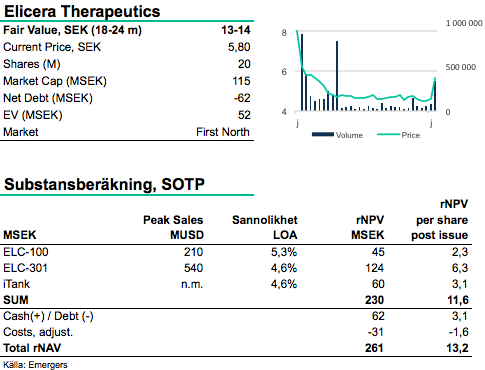Click the Price legend line marker
This screenshot has height=370, width=485.
pos(388,134)
